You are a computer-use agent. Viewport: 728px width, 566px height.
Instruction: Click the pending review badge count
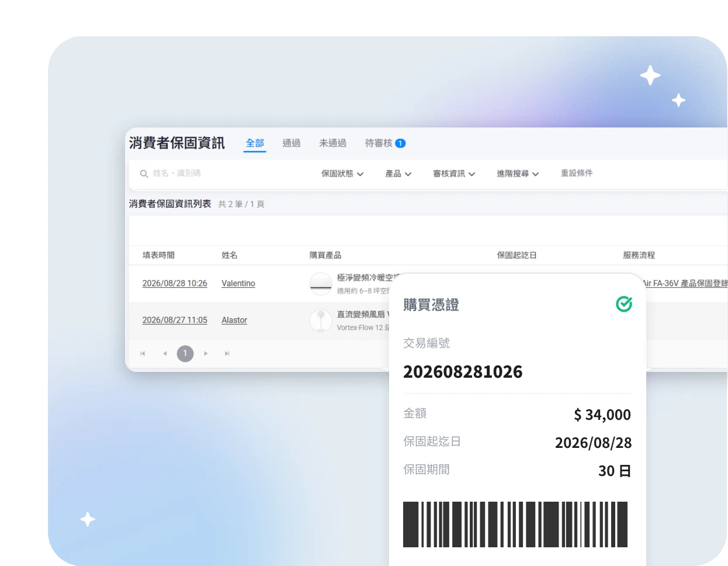click(x=400, y=143)
